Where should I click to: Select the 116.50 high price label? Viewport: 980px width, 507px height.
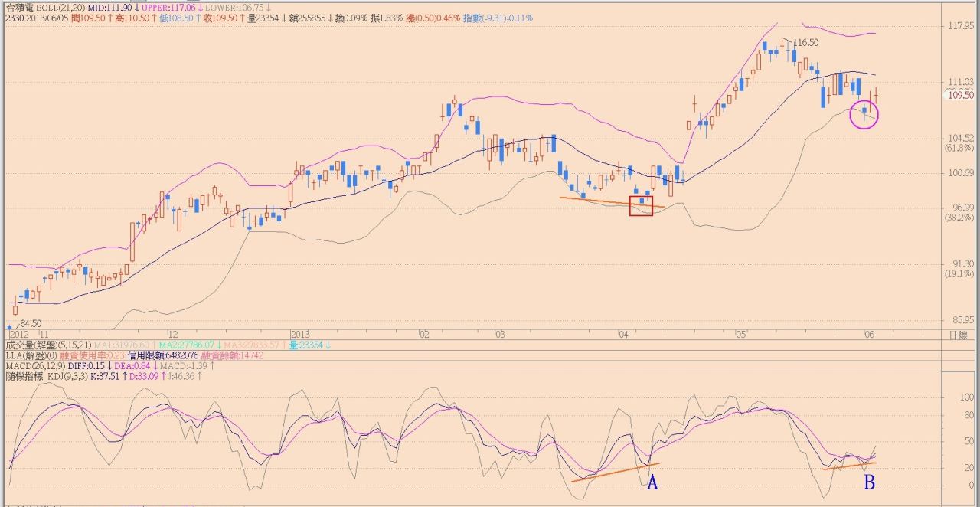click(x=805, y=43)
